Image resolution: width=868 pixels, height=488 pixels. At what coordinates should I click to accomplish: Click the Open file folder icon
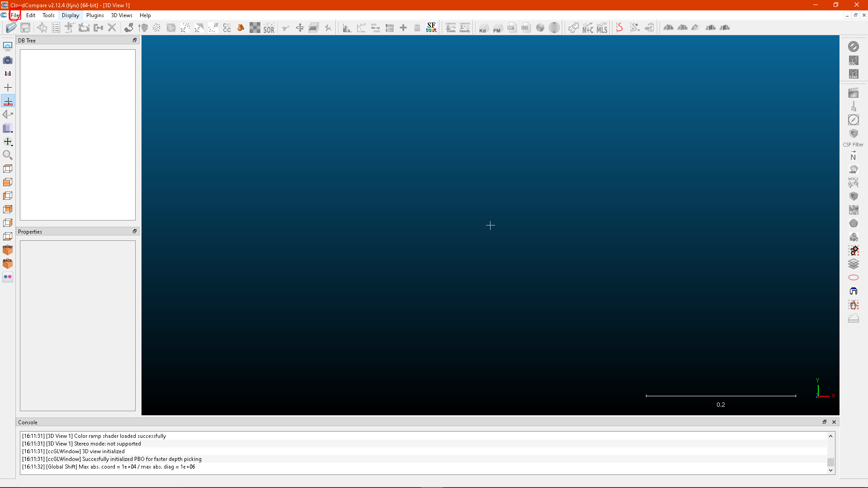point(11,28)
